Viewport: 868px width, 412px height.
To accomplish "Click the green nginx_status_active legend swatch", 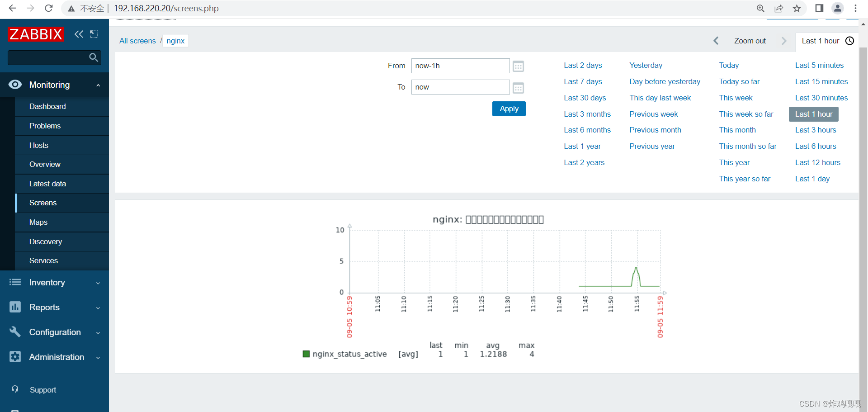I will coord(306,354).
